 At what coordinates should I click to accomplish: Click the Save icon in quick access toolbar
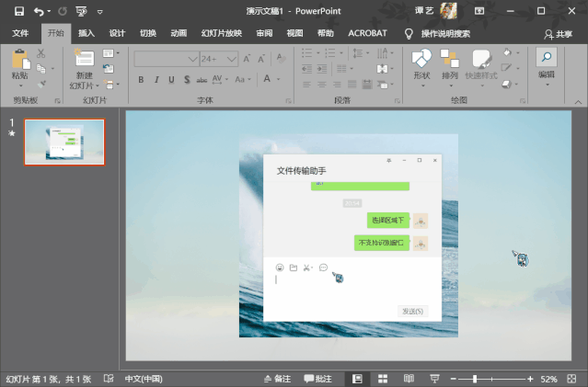[19, 11]
